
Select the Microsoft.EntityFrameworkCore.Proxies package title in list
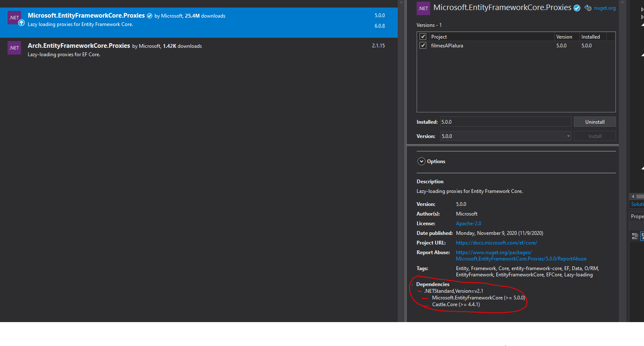86,16
